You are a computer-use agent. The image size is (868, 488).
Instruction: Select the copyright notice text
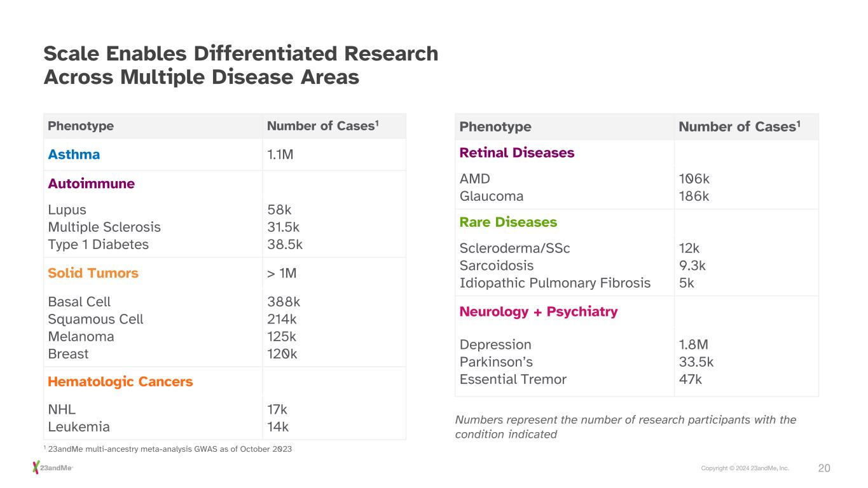tap(745, 468)
